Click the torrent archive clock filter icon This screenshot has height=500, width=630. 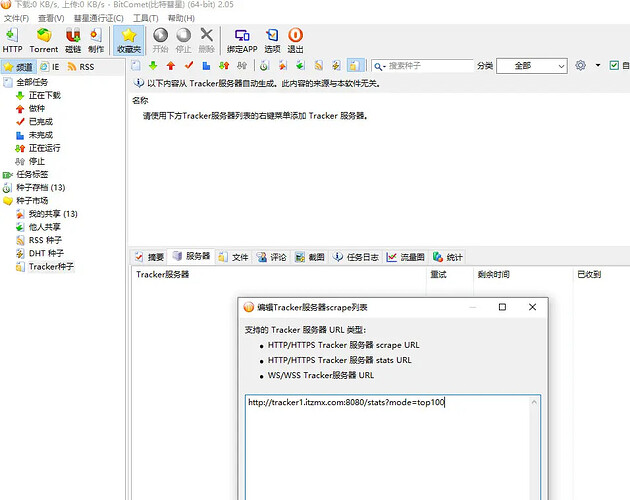(264, 66)
